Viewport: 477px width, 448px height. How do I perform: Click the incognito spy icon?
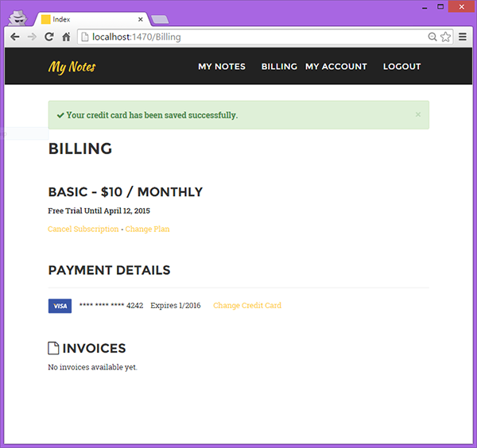click(17, 18)
